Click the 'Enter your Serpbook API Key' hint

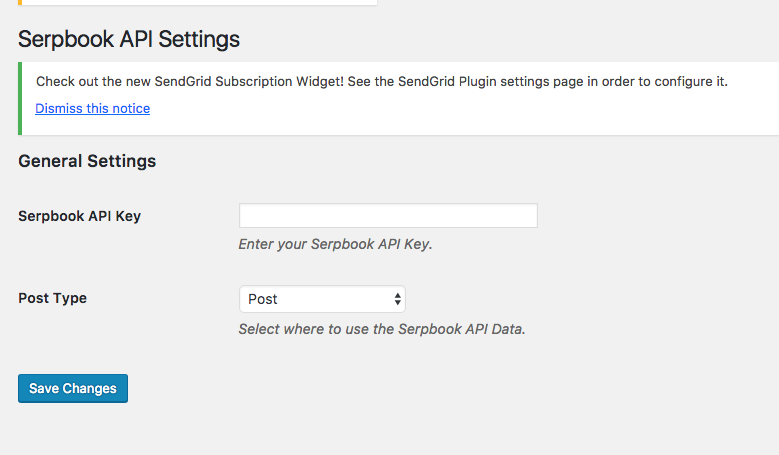point(335,244)
